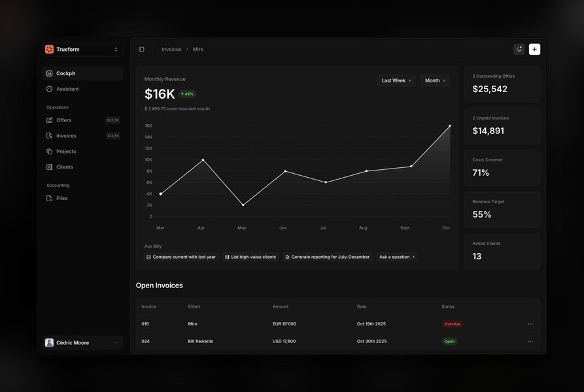
Task: Click the Invoice column header
Action: coord(148,306)
